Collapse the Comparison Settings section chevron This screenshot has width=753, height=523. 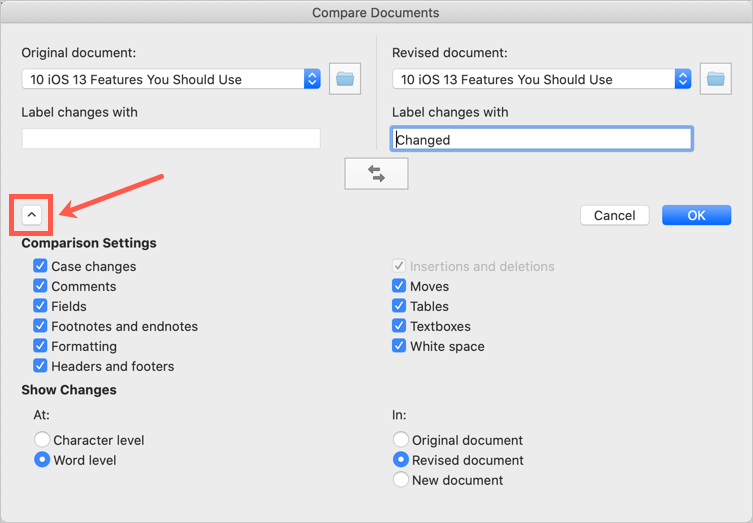[31, 214]
